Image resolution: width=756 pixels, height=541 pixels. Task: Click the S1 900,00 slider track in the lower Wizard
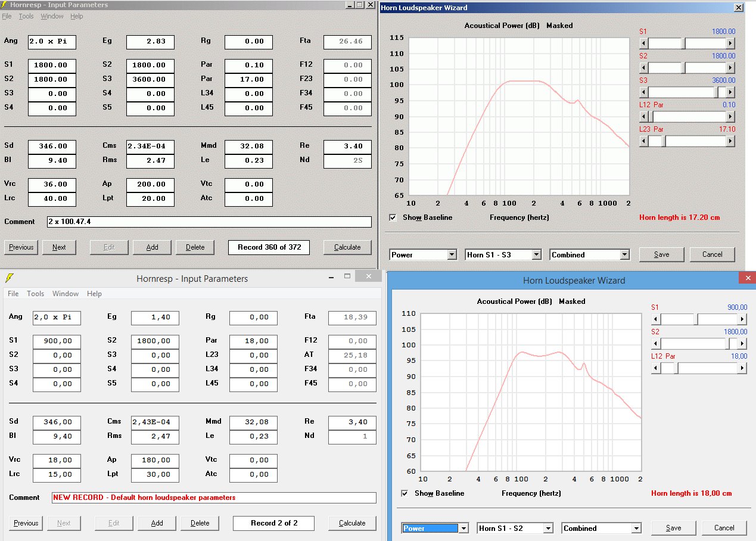(x=699, y=319)
